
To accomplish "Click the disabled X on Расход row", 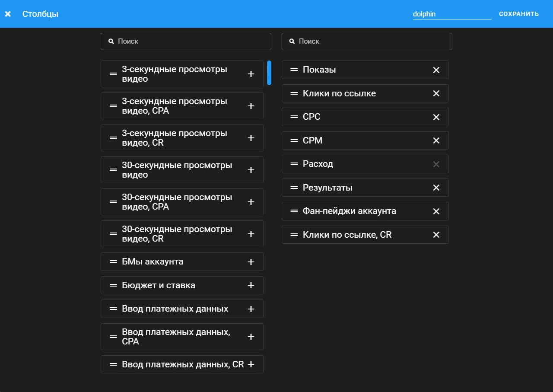I will point(436,164).
